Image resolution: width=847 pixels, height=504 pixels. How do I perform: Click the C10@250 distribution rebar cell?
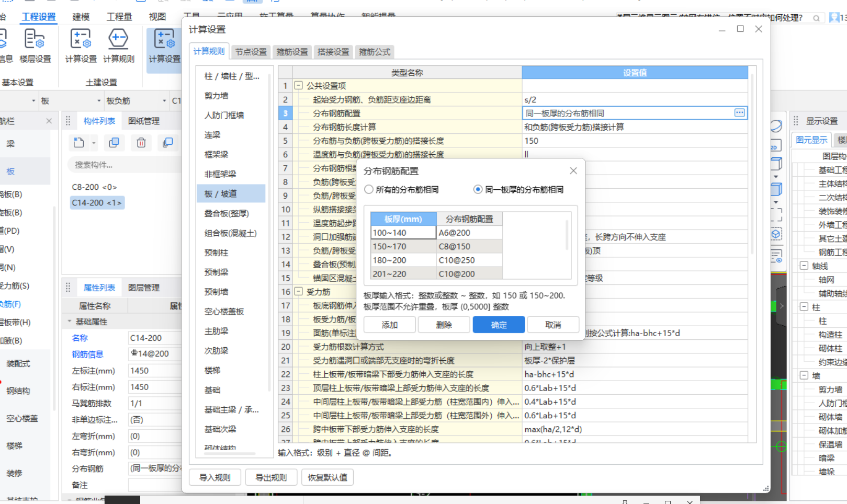(469, 260)
